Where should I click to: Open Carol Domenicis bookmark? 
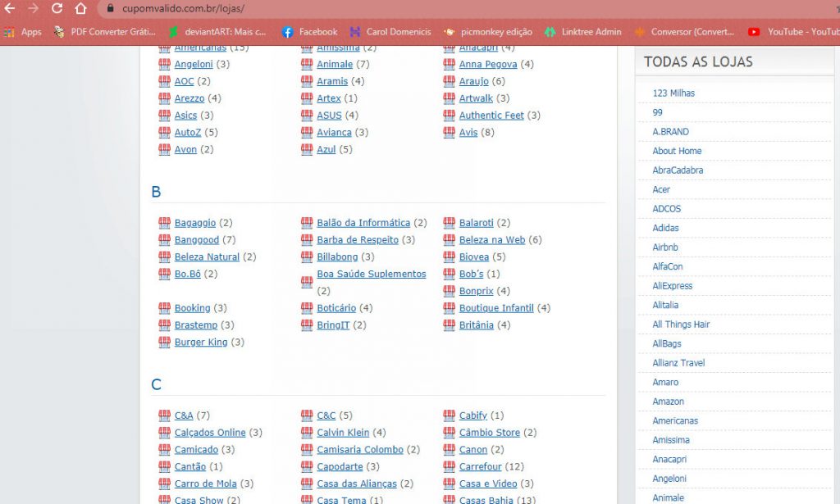click(x=390, y=32)
